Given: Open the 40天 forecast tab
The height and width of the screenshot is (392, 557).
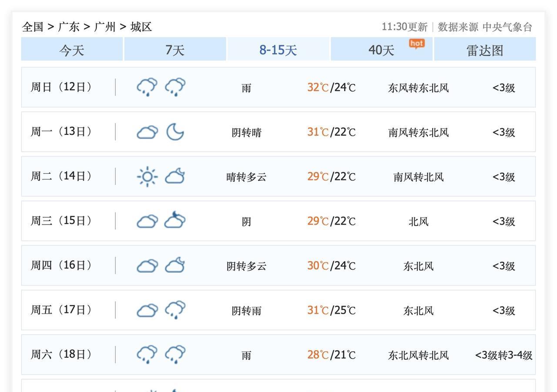Looking at the screenshot, I should click(x=381, y=50).
